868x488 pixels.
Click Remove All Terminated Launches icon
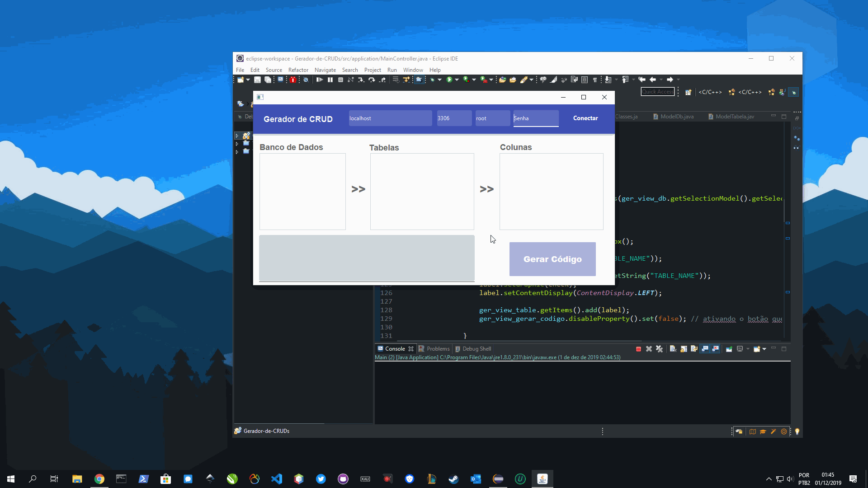point(659,349)
